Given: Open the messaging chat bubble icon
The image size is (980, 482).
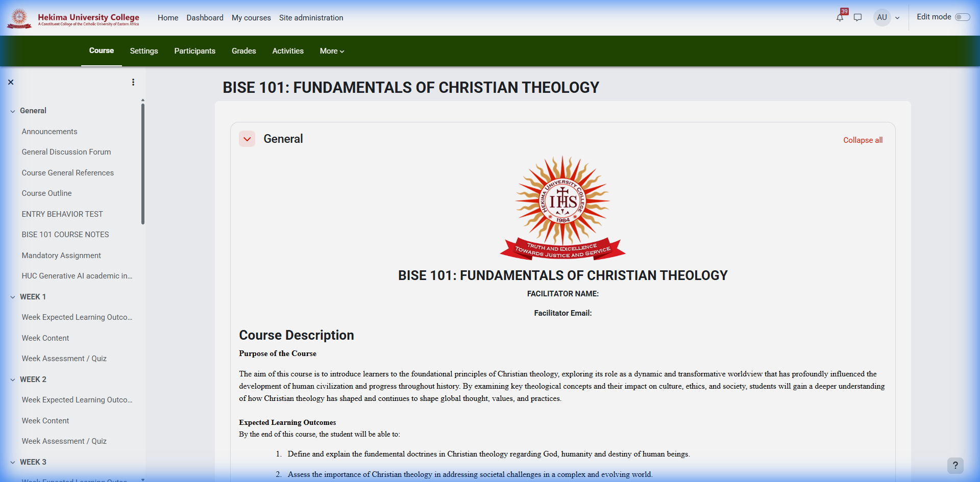Looking at the screenshot, I should [858, 17].
